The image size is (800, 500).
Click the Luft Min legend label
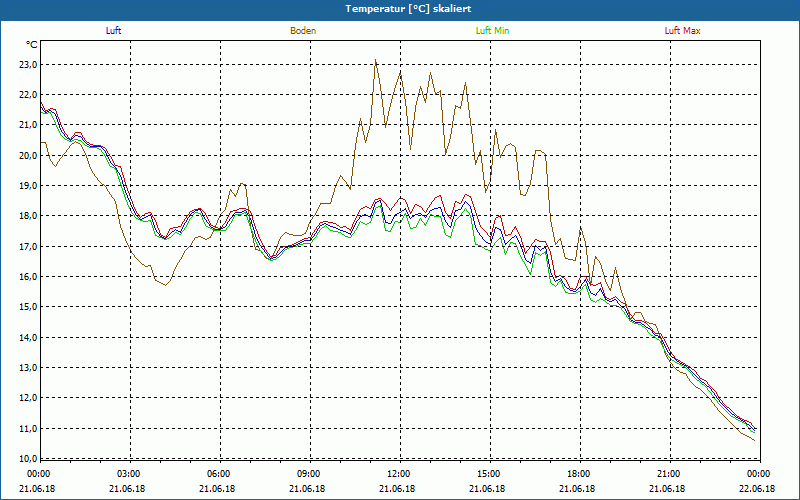(x=492, y=31)
